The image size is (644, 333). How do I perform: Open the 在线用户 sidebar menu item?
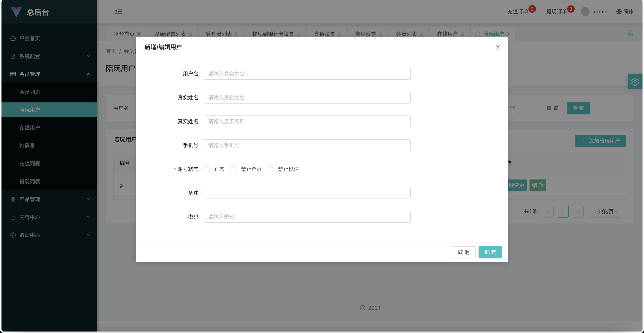(29, 128)
